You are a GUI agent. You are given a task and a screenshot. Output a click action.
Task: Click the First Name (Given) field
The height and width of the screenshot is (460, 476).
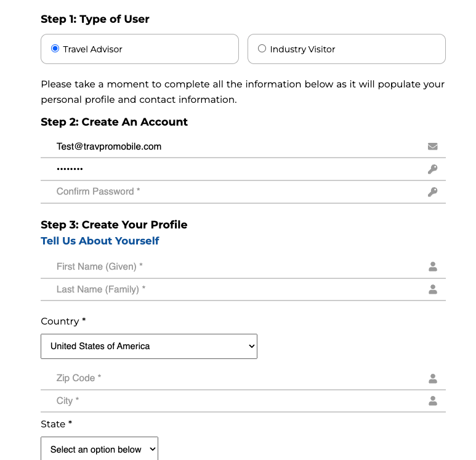pyautogui.click(x=234, y=267)
